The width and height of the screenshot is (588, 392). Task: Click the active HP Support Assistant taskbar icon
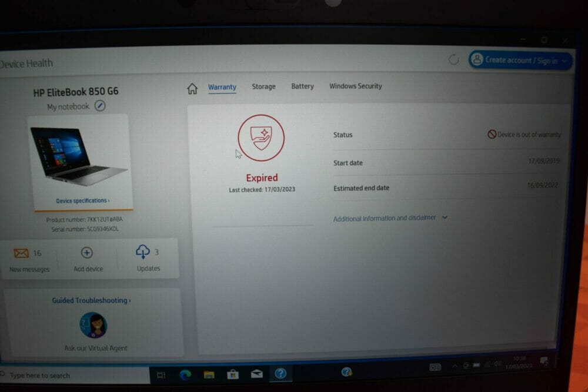coord(280,373)
